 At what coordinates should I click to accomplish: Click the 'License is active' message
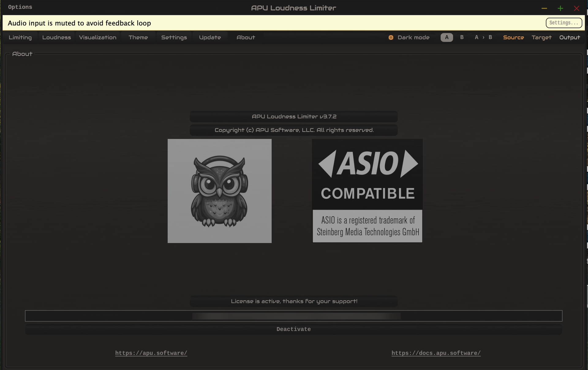294,301
